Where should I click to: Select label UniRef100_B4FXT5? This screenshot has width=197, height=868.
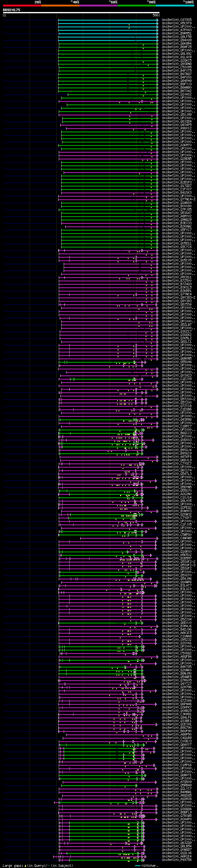(x=177, y=71)
